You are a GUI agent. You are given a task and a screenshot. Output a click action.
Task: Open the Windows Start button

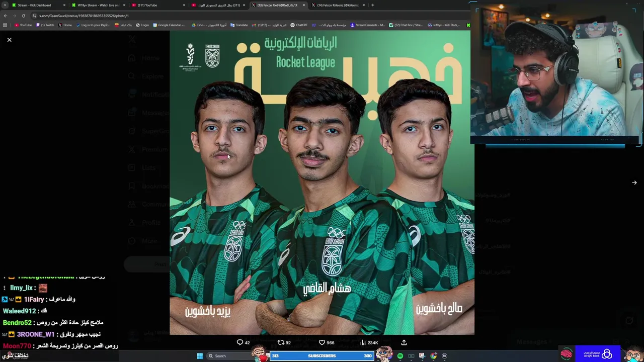(200, 356)
